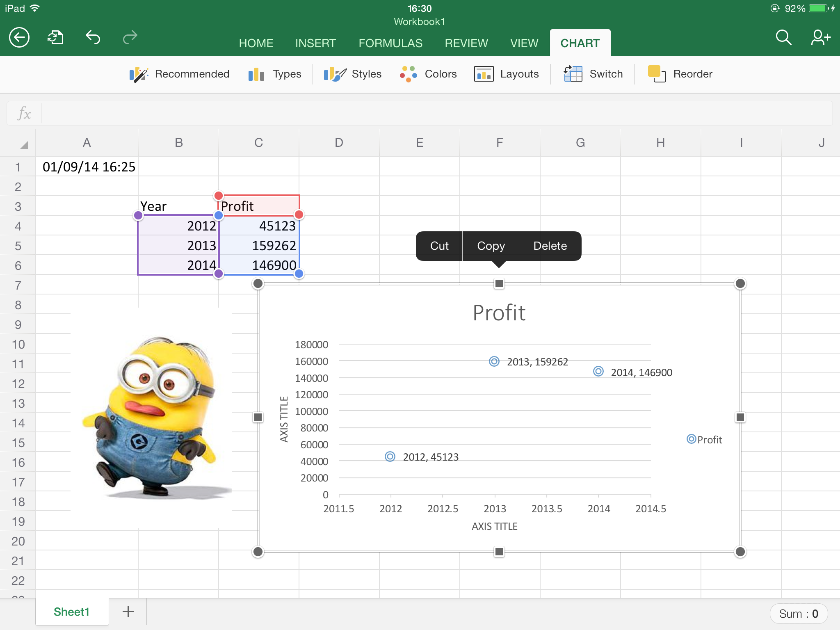The image size is (840, 630).
Task: Switch to the HOME tab
Action: click(x=256, y=43)
